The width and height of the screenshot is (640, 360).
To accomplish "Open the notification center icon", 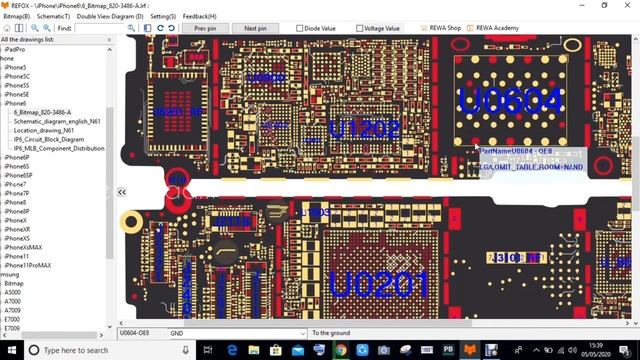I will coord(624,350).
